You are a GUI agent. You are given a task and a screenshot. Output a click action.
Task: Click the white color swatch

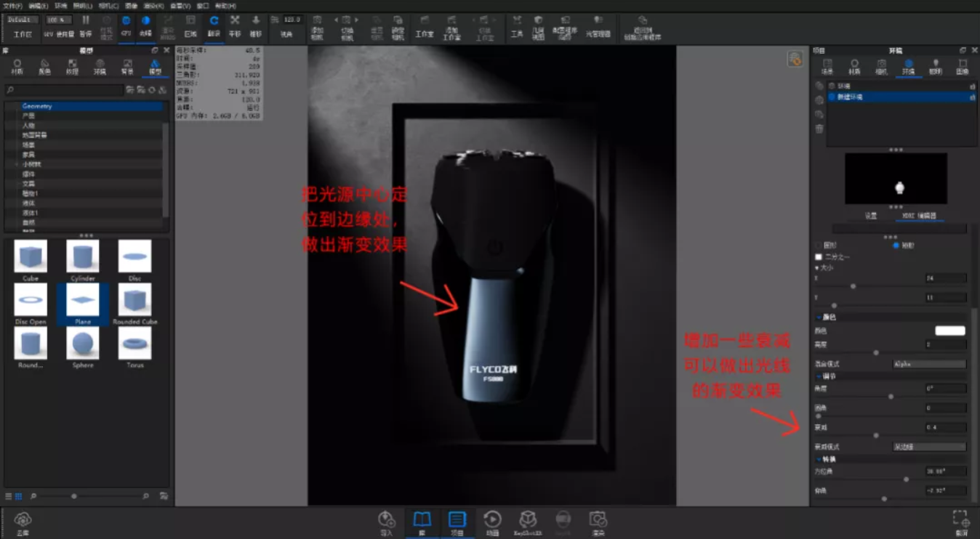949,331
